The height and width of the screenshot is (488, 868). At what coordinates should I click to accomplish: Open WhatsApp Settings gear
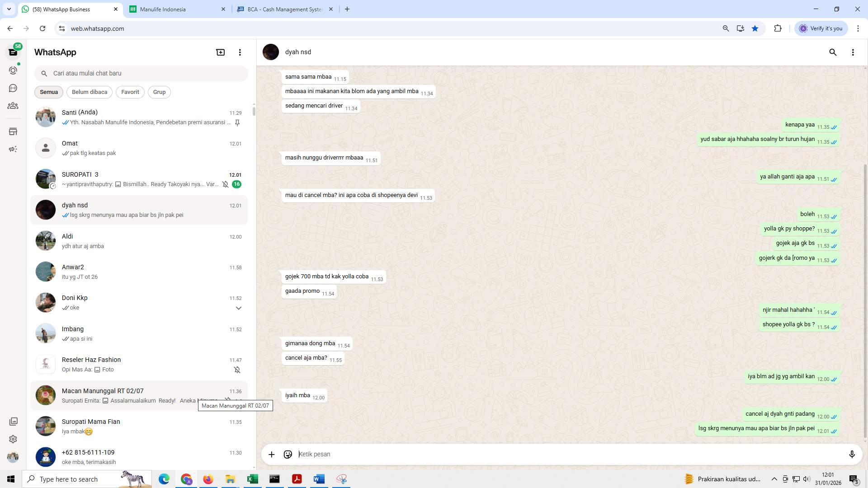click(13, 439)
